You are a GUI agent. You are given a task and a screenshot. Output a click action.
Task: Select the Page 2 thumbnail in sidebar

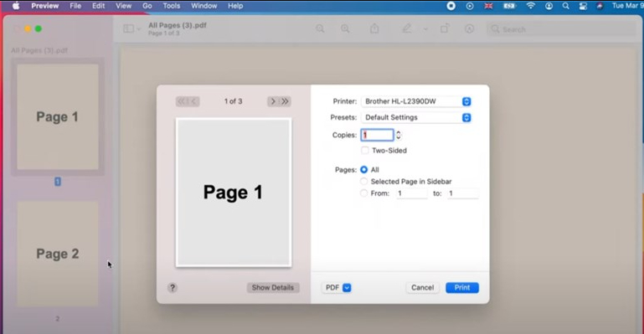pyautogui.click(x=58, y=254)
